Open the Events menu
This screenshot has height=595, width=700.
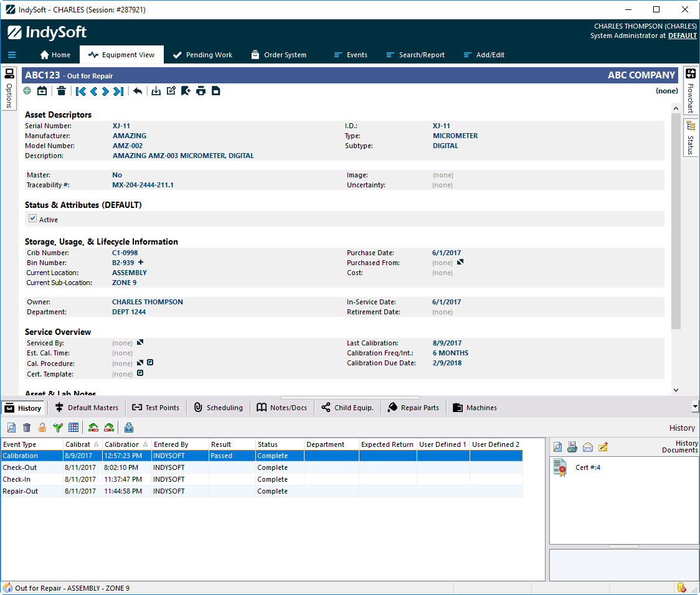(351, 55)
